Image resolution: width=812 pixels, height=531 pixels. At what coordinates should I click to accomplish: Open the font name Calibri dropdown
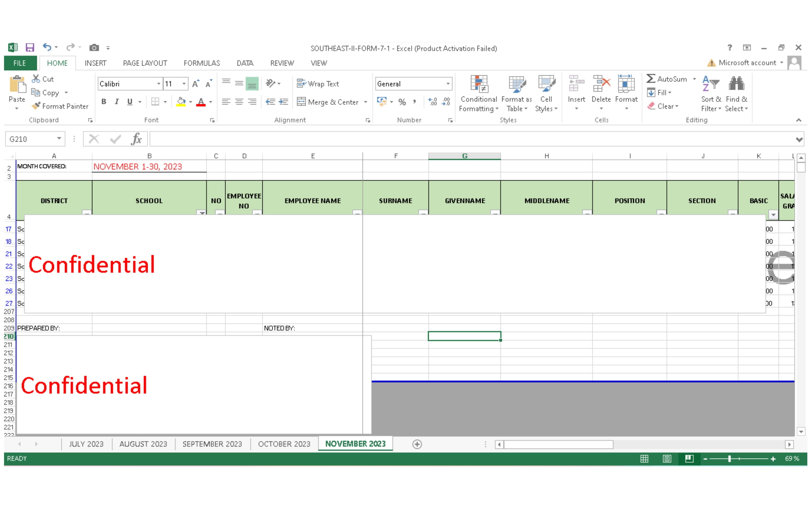159,84
